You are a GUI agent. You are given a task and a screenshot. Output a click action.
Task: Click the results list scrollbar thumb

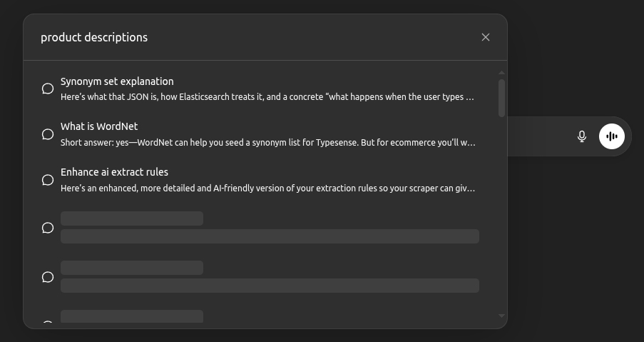pyautogui.click(x=502, y=98)
